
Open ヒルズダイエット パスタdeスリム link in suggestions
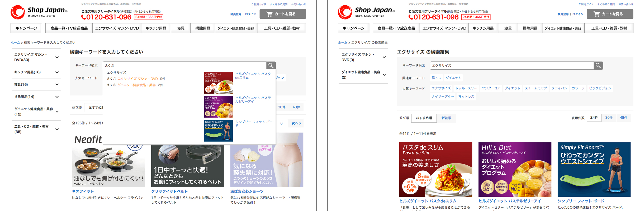pyautogui.click(x=253, y=76)
